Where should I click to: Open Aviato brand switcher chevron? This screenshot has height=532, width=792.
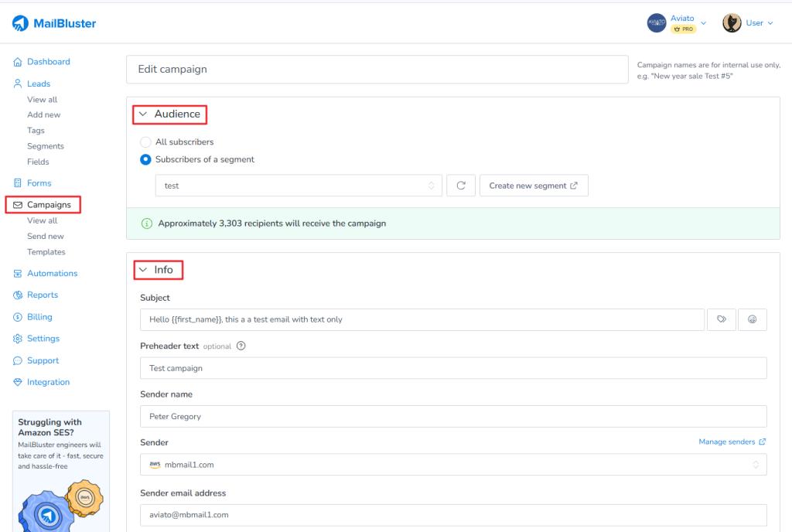click(704, 23)
